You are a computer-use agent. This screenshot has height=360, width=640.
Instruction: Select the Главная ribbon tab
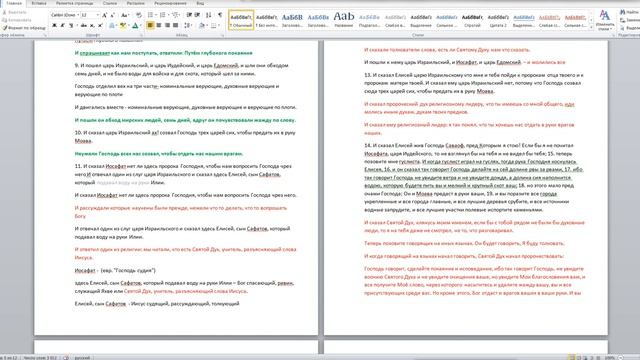click(x=14, y=3)
